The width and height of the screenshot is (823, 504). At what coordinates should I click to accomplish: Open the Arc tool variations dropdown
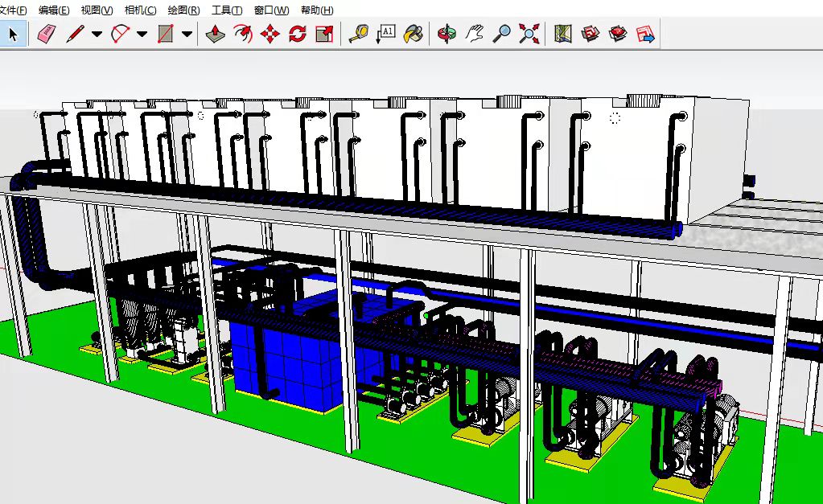[x=142, y=34]
